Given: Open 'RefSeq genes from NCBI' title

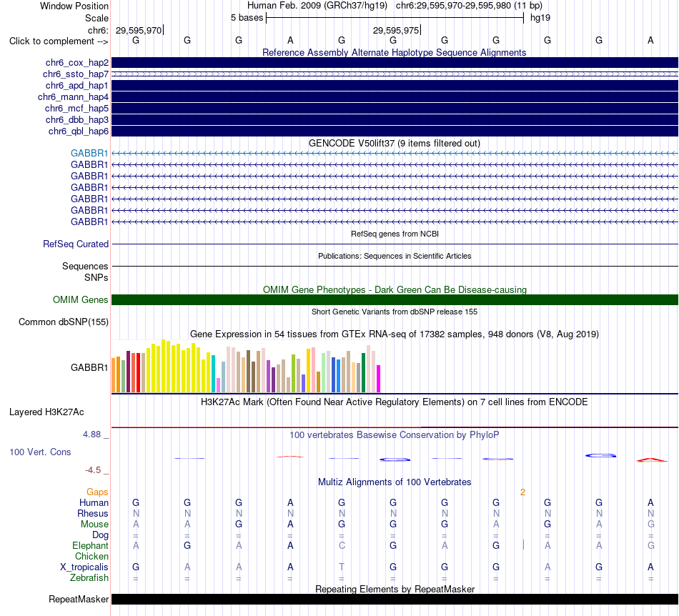Looking at the screenshot, I should coord(395,234).
